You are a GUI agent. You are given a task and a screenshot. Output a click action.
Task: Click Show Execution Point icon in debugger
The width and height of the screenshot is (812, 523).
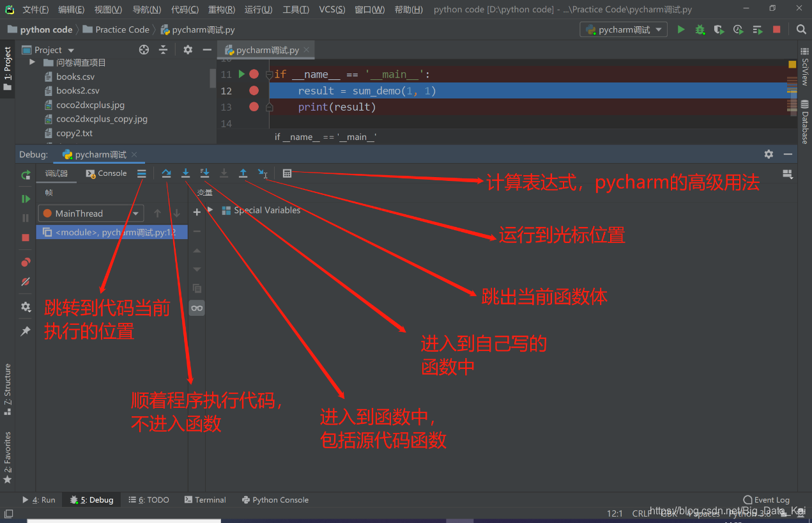pos(142,173)
